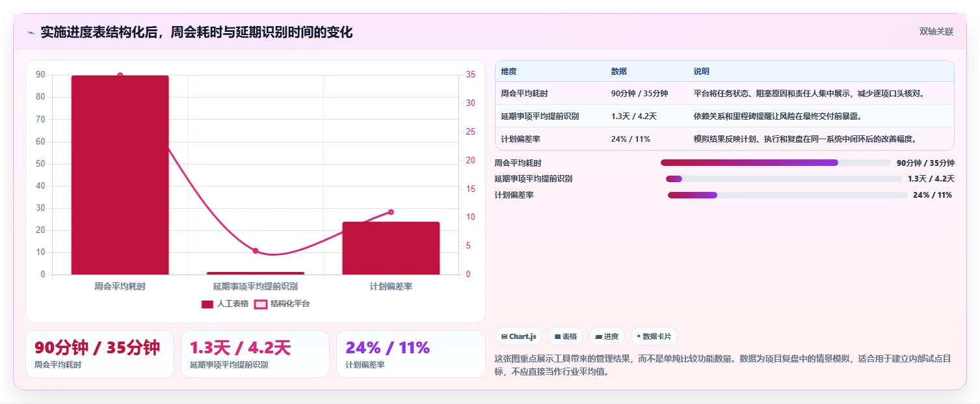Screen dimensions: 980x404
Task: Click the 数据 table column header
Action: 619,72
